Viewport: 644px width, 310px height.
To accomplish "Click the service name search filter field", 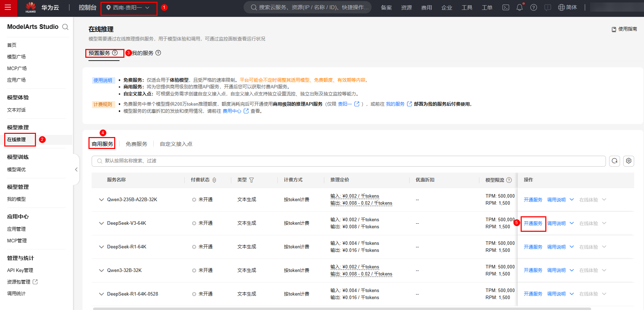I will tap(349, 161).
